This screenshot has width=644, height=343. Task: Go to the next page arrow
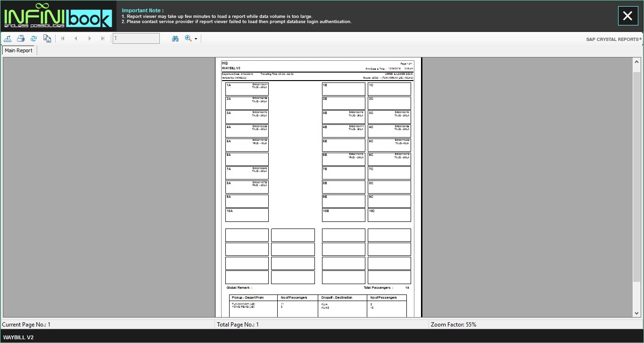[x=90, y=39]
